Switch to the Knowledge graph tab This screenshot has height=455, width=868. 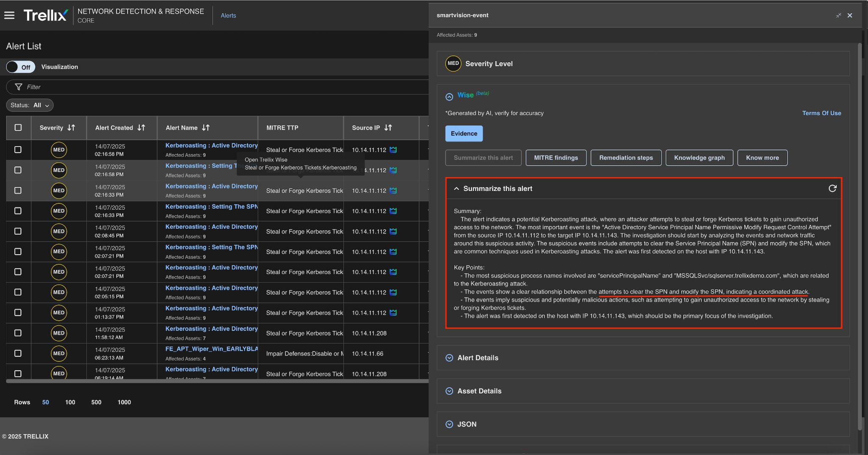point(699,158)
